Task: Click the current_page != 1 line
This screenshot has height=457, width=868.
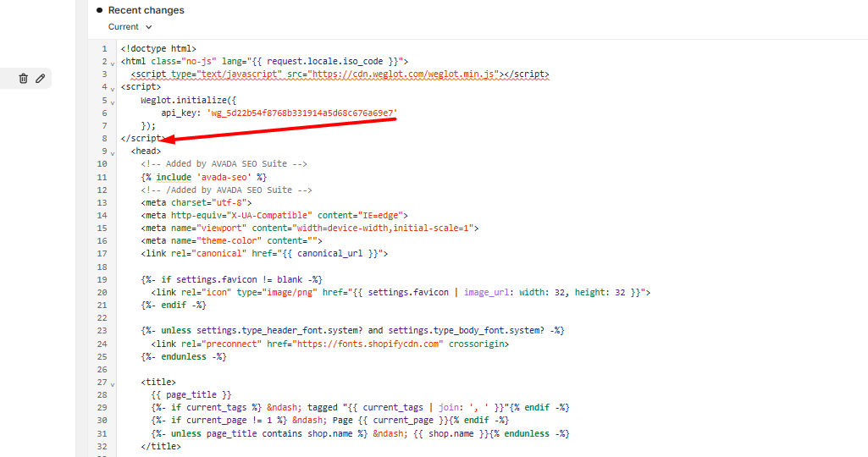Action: (x=330, y=420)
